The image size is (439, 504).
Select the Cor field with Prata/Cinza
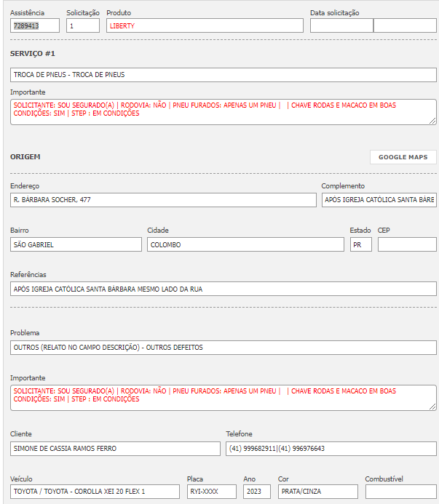317,492
